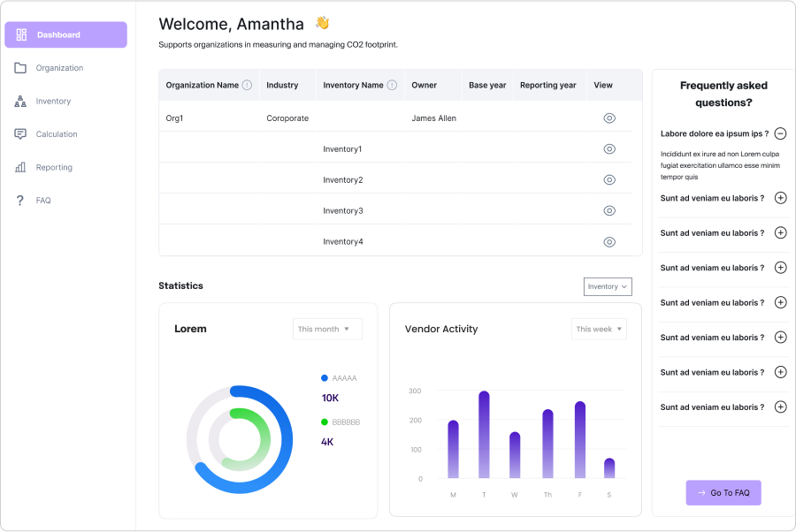Image resolution: width=796 pixels, height=532 pixels.
Task: Click the Inventory hierarchy icon in sidebar
Action: tap(20, 102)
